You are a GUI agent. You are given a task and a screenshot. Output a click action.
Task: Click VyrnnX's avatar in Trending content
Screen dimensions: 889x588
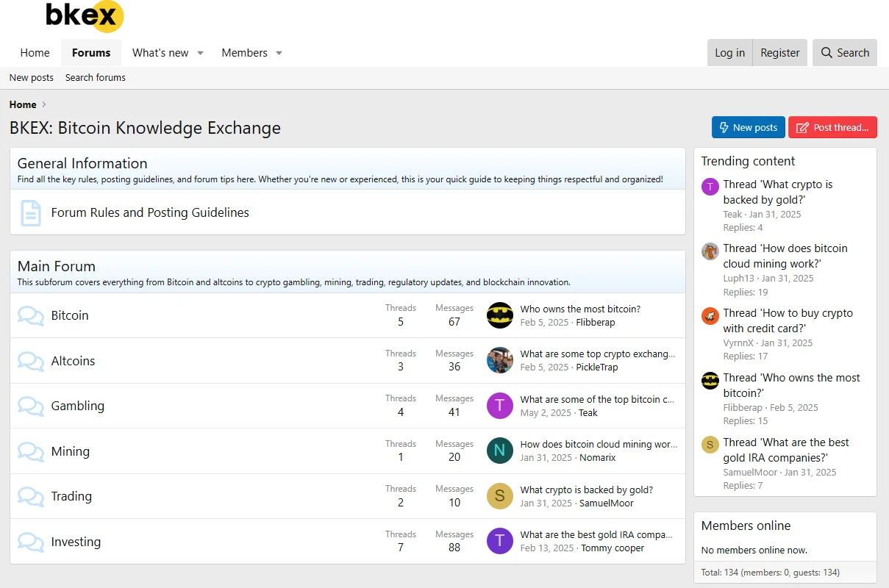pos(710,316)
